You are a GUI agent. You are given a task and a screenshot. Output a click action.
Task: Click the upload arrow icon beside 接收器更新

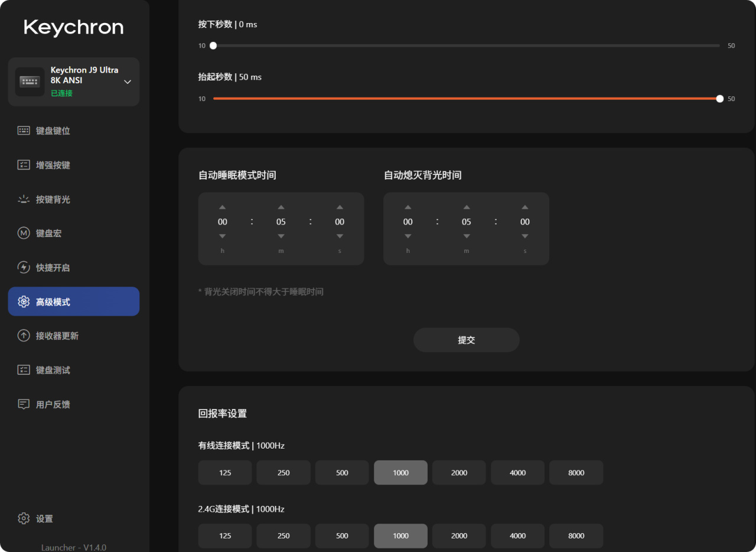(24, 336)
